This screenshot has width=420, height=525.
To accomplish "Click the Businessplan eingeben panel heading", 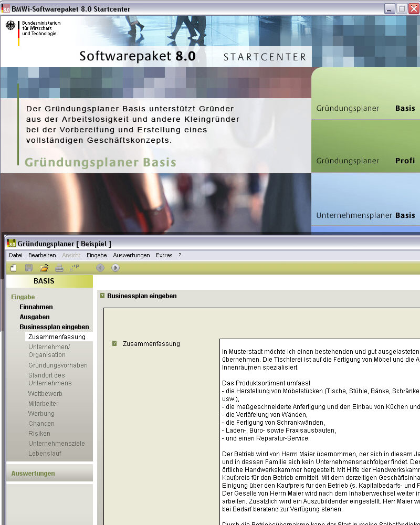I will point(142,296).
